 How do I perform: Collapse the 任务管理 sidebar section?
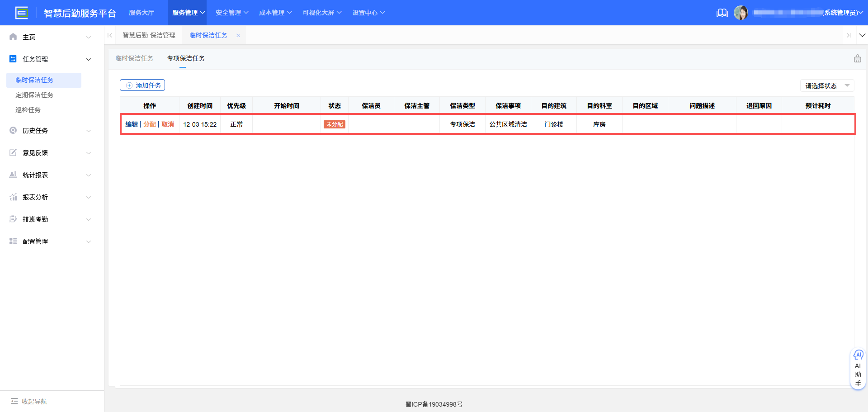89,59
